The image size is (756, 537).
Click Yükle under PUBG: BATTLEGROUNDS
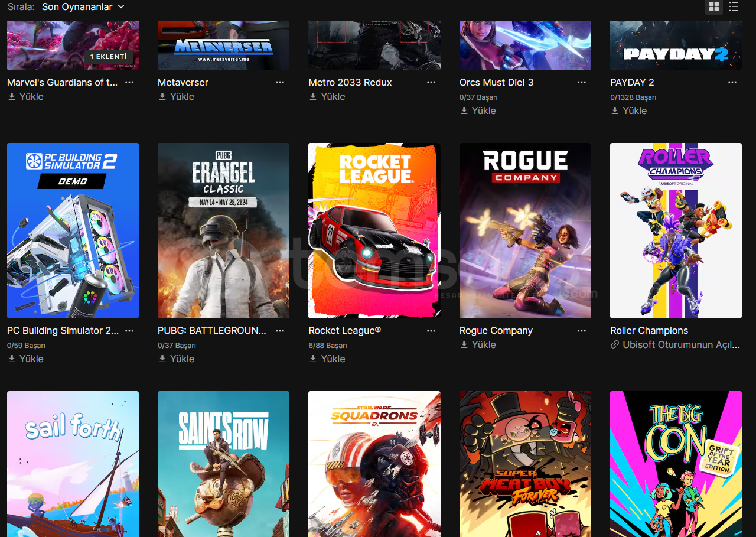[x=177, y=359]
